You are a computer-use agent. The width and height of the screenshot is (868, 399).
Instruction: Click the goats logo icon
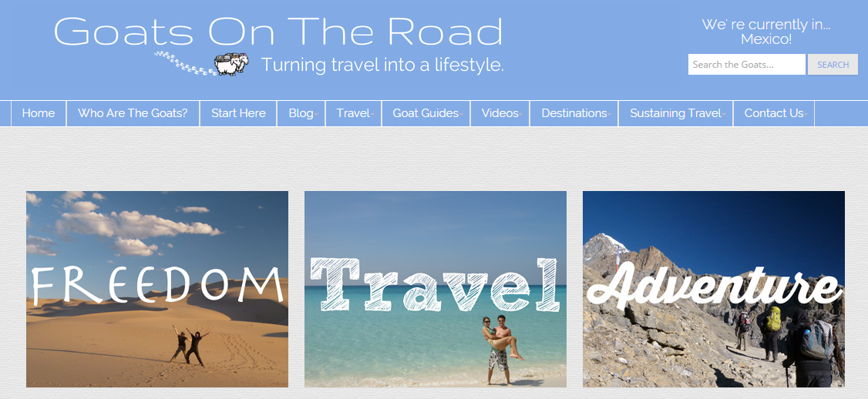[x=231, y=64]
